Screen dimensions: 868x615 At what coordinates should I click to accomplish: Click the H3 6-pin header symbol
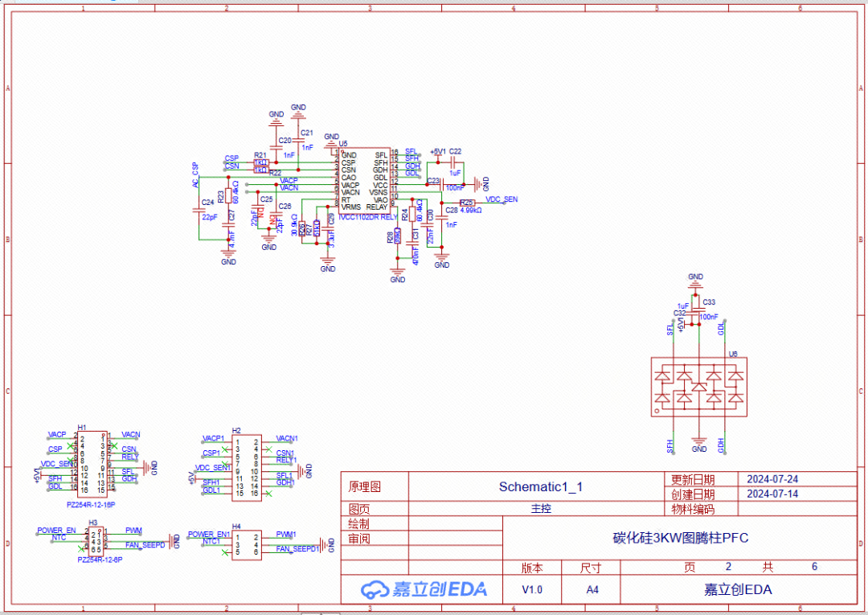coord(96,539)
